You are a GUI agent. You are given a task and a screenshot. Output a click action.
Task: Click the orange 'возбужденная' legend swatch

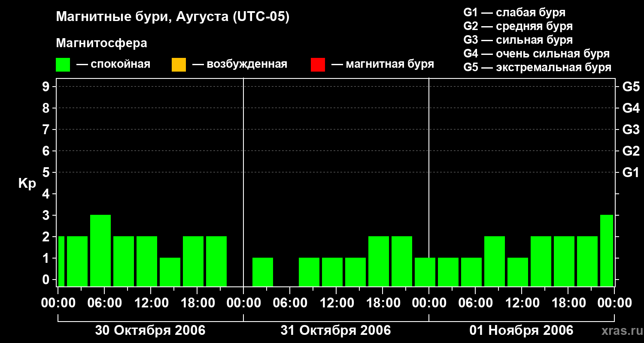pyautogui.click(x=179, y=65)
